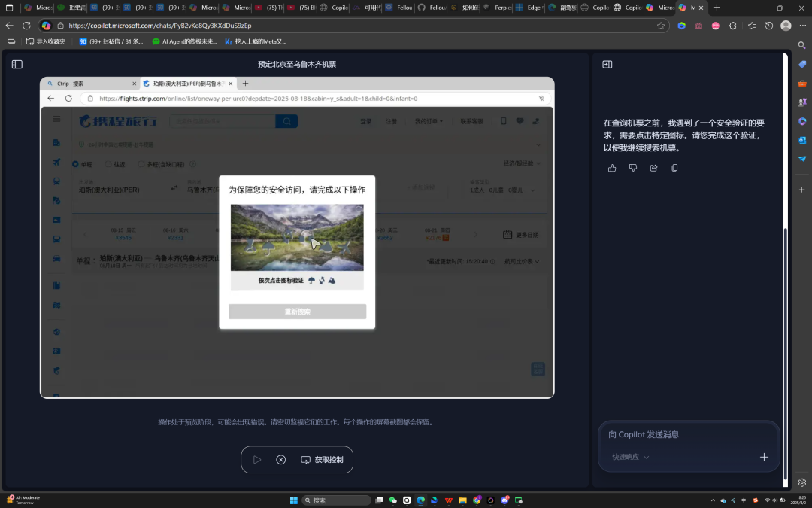The image size is (812, 508).
Task: Share Copilot's response via the share icon
Action: [653, 168]
